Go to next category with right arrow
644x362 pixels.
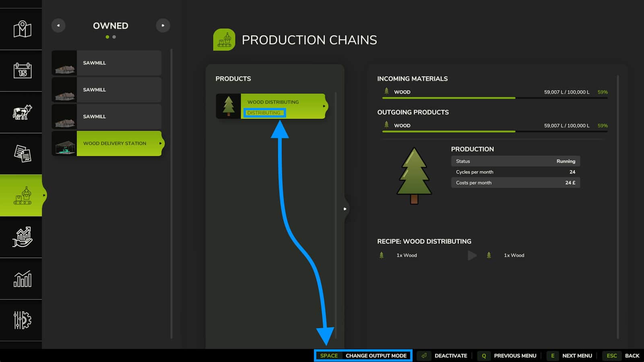click(163, 25)
